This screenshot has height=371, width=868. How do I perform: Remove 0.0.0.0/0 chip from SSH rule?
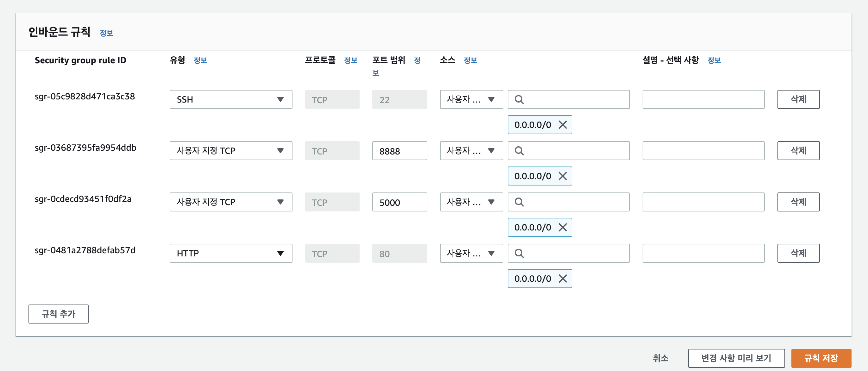[x=563, y=125]
